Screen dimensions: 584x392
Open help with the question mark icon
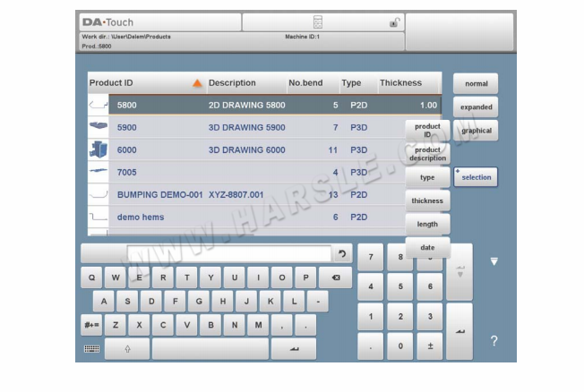point(494,341)
